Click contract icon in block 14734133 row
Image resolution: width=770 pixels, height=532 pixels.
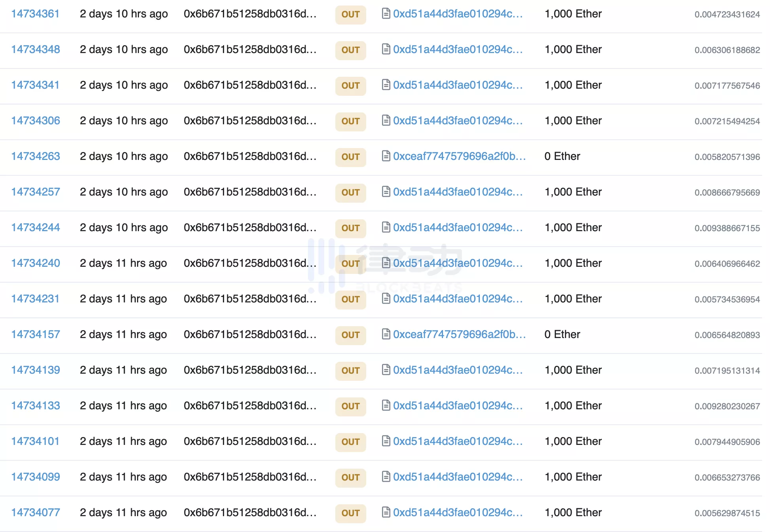point(386,406)
